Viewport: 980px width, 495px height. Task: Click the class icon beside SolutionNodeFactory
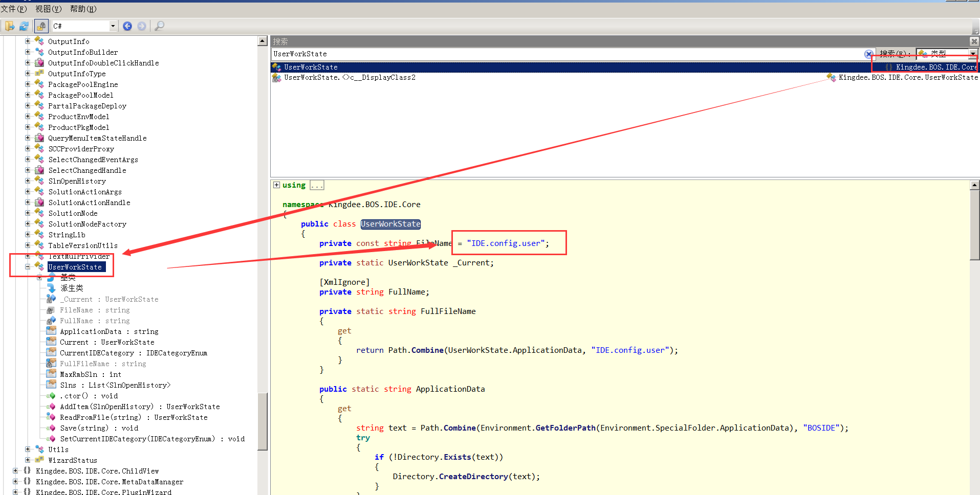click(39, 223)
